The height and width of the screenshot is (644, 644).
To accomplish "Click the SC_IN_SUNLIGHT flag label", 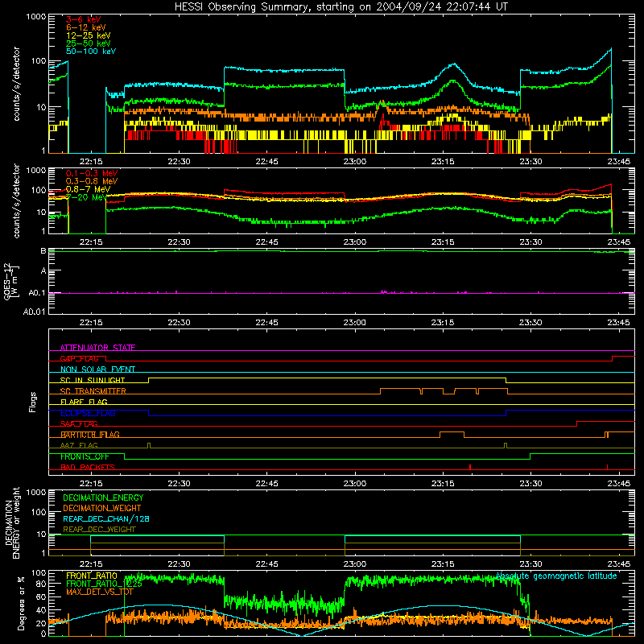I will [x=93, y=380].
